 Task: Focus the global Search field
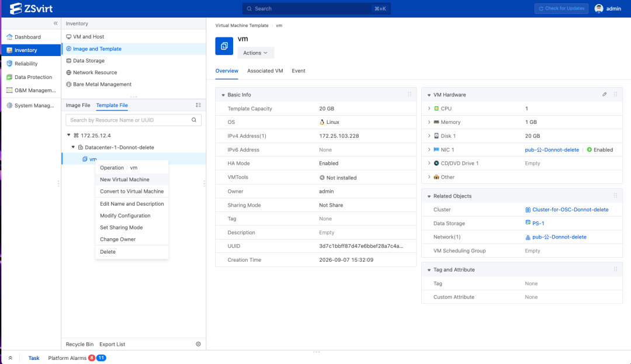316,8
